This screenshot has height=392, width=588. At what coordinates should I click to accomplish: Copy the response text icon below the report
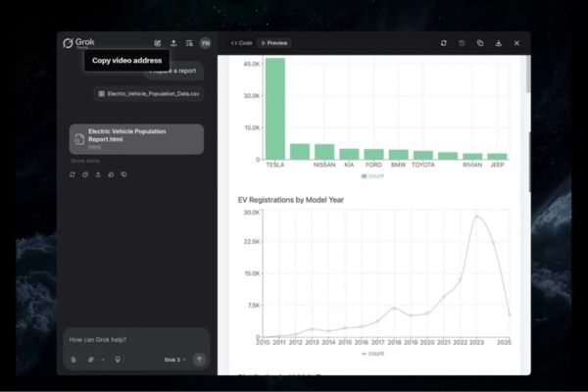85,174
